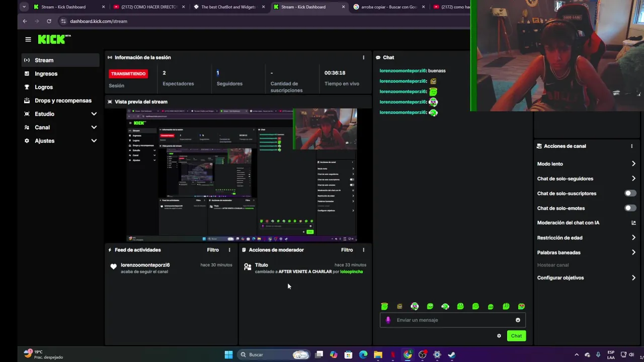The height and width of the screenshot is (362, 644).
Task: Select the yellow angry box emote
Action: tap(399, 306)
